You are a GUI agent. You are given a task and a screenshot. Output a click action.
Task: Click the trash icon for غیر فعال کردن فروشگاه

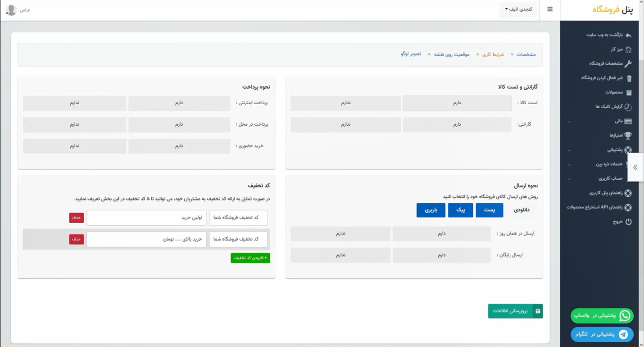coord(629,78)
